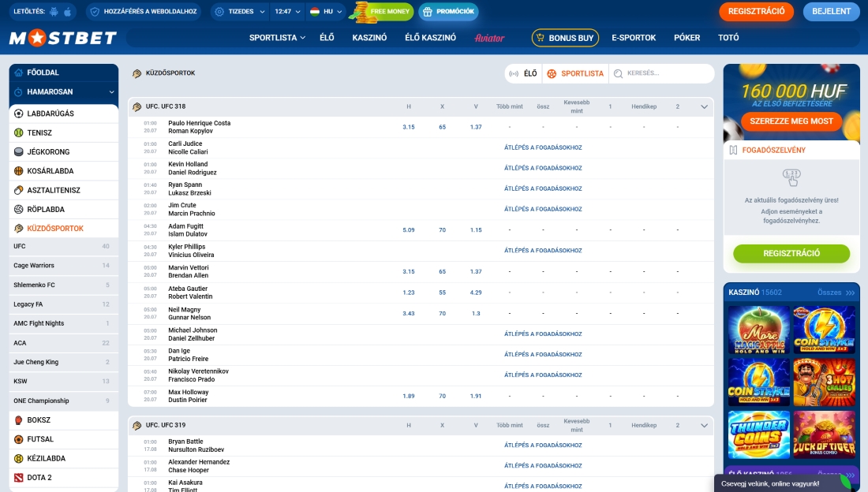Switch to the Élő live toggle

coord(524,73)
